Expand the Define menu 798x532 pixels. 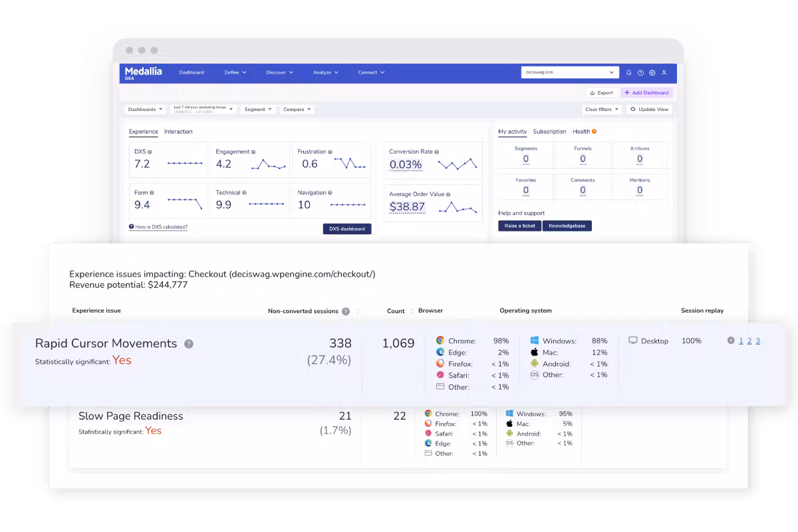pos(235,72)
